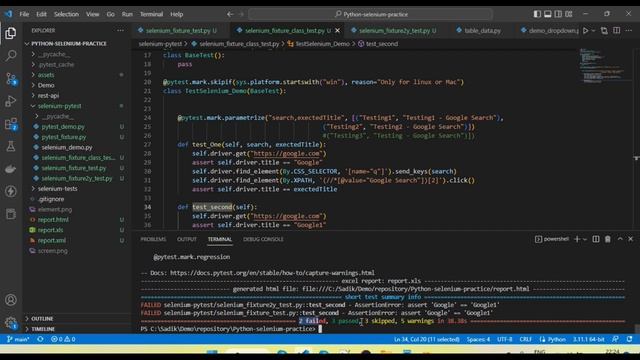Open run button dropdown arrow
Viewport: 640px width, 360px height.
pyautogui.click(x=593, y=31)
